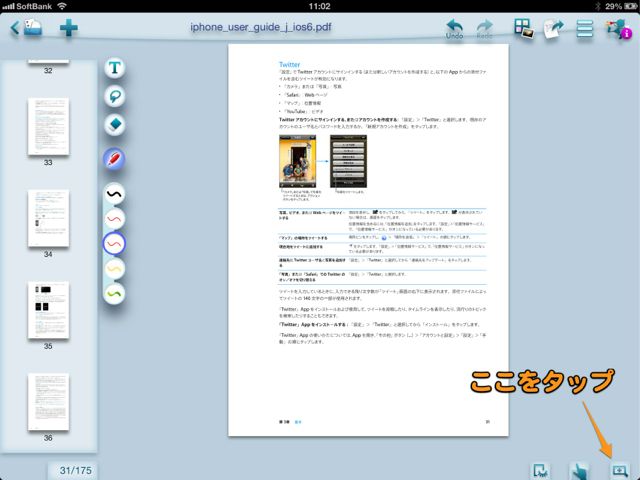The width and height of the screenshot is (640, 480).
Task: Choose the thin red pen stroke above selected
Action: [114, 219]
